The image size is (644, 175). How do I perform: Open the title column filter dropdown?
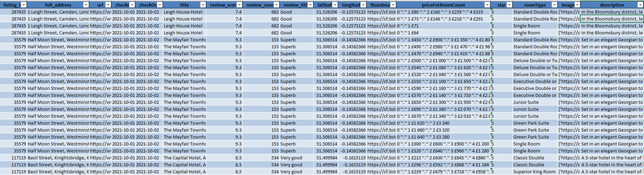(x=203, y=5)
